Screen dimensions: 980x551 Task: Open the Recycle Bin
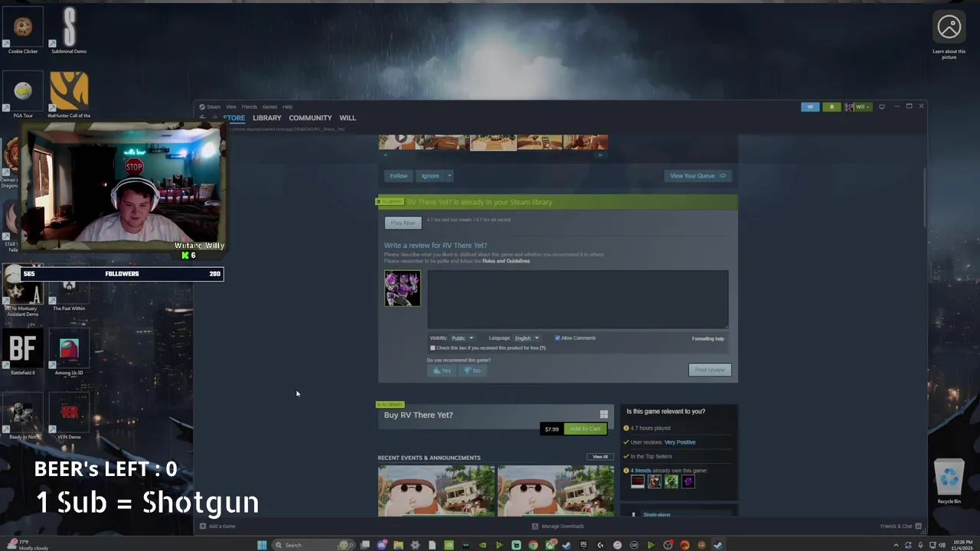point(949,482)
